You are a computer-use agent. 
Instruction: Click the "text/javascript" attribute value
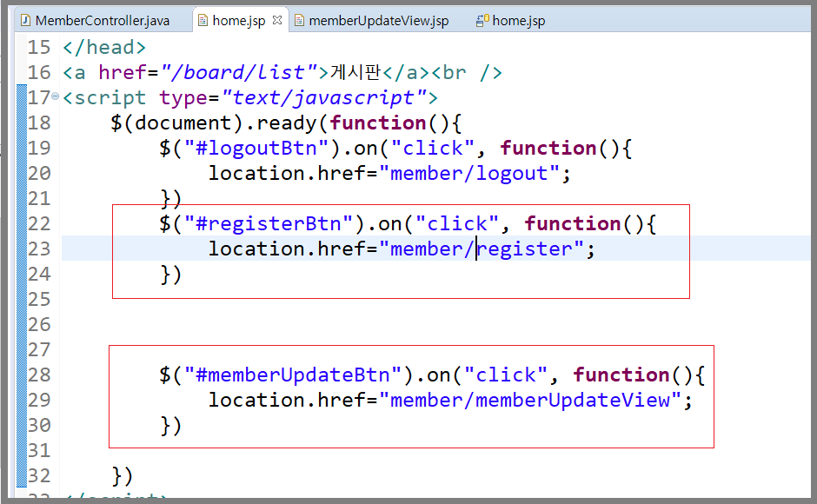click(x=323, y=97)
